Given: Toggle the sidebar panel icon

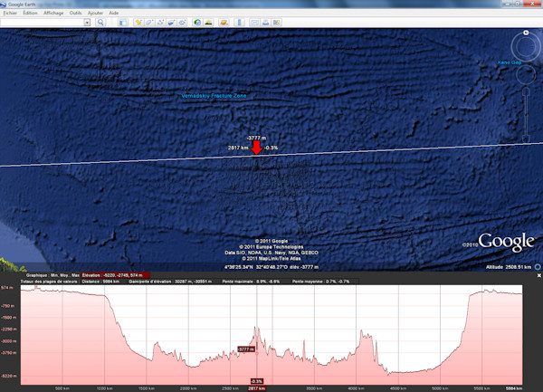Looking at the screenshot, I should (122, 23).
